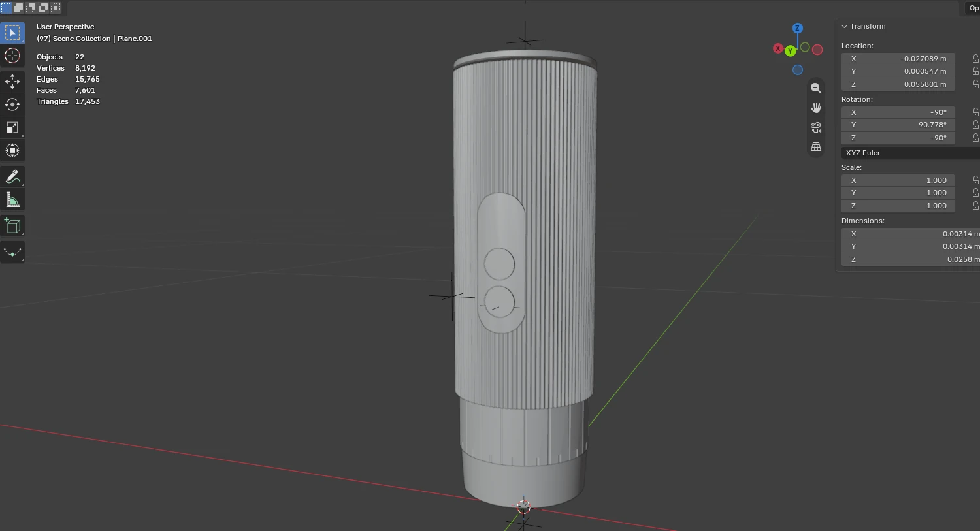Open the Options dropdown at top right
This screenshot has width=980, height=531.
coord(973,8)
